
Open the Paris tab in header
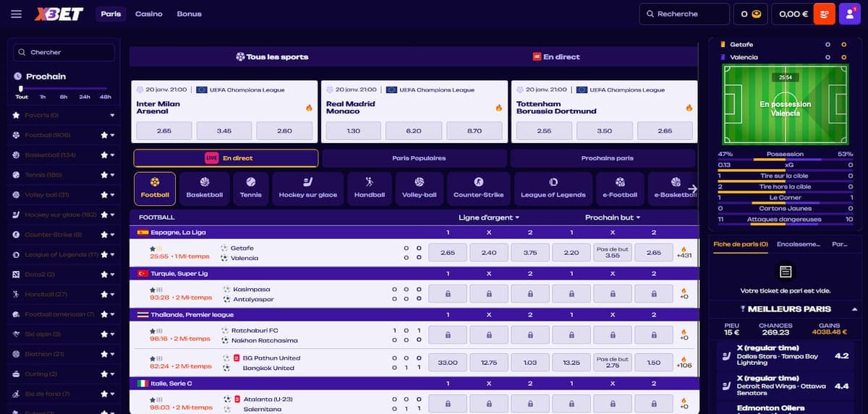point(111,14)
